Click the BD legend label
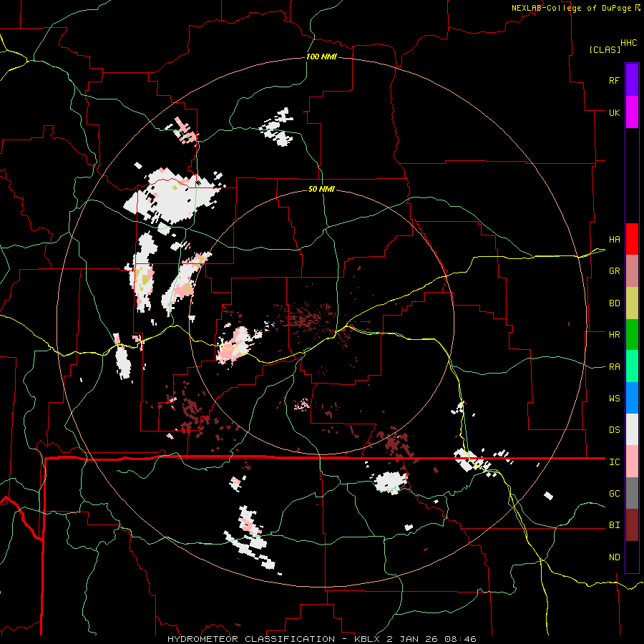 click(614, 303)
